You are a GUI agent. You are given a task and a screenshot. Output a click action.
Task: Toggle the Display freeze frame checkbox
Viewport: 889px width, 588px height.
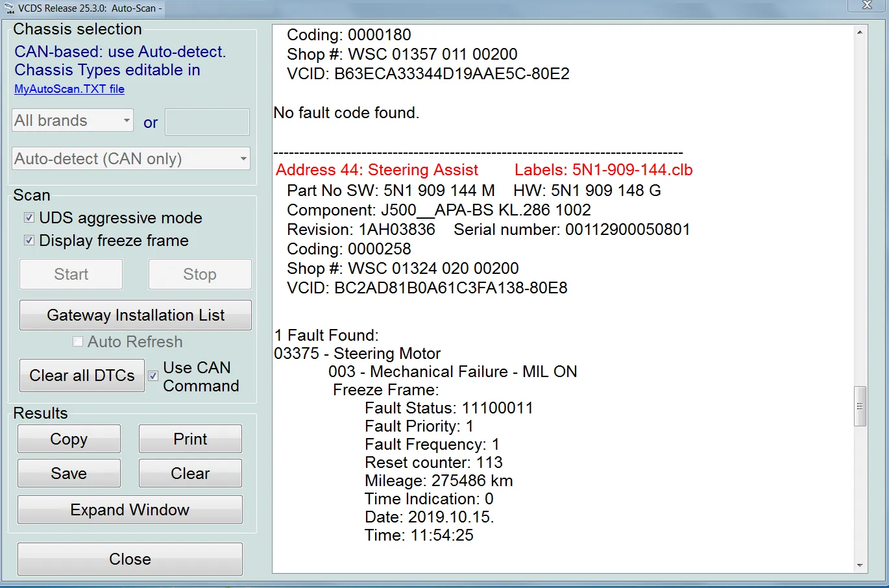pos(29,241)
